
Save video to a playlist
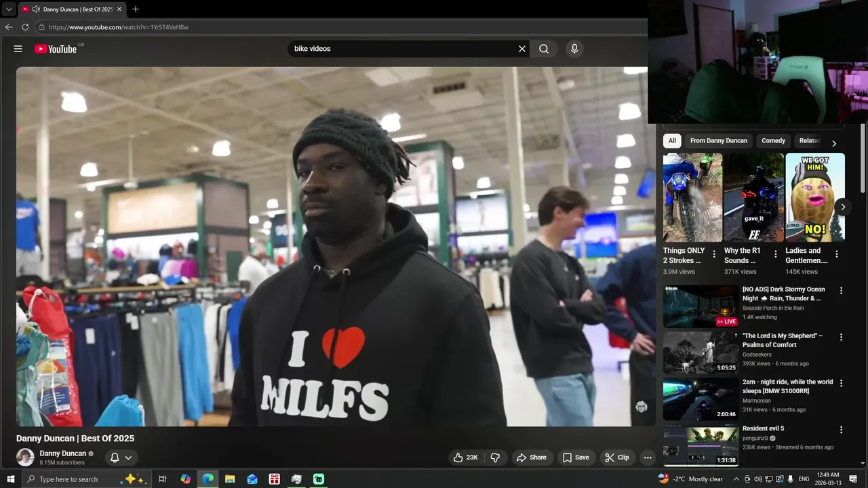(x=576, y=457)
